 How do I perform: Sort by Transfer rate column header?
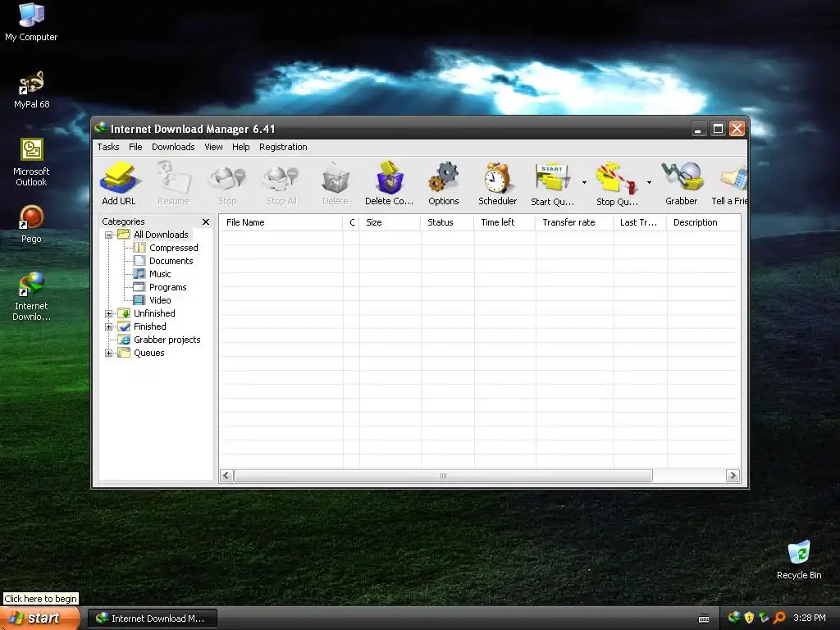[x=574, y=222]
